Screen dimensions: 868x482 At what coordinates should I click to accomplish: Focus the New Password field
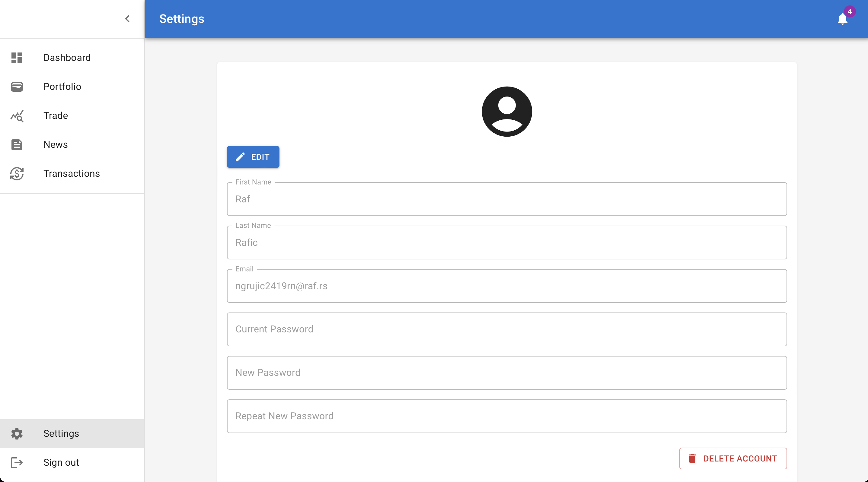tap(507, 373)
